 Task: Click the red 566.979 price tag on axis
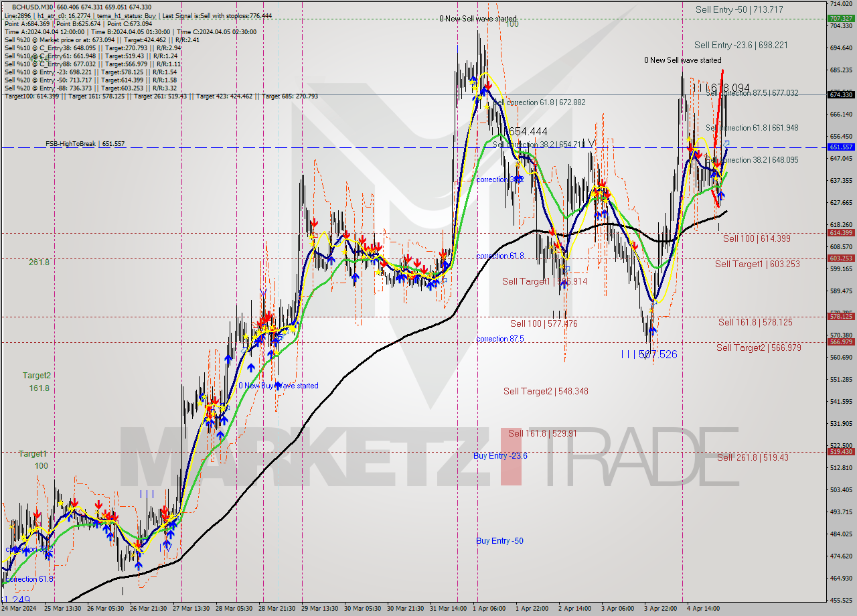click(x=841, y=341)
